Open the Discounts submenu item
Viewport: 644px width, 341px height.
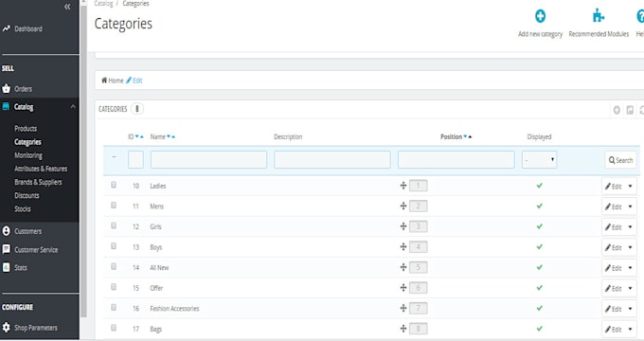pyautogui.click(x=27, y=195)
